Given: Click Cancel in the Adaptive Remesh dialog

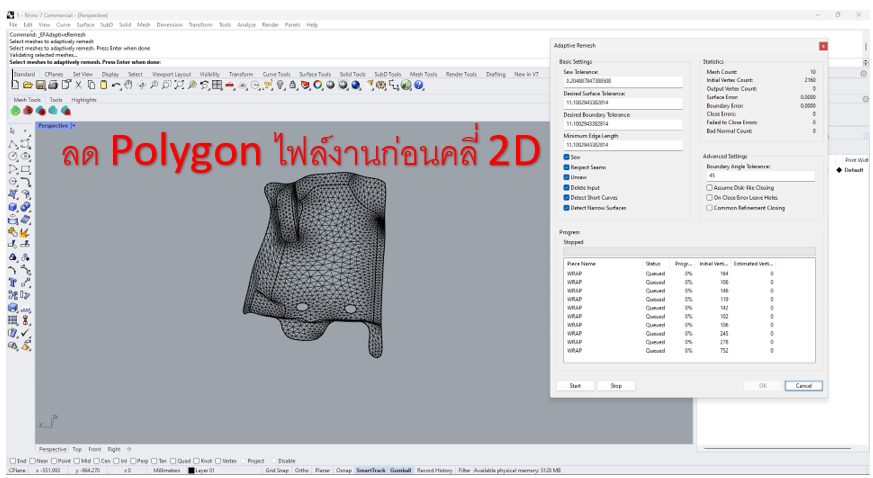Looking at the screenshot, I should (803, 385).
